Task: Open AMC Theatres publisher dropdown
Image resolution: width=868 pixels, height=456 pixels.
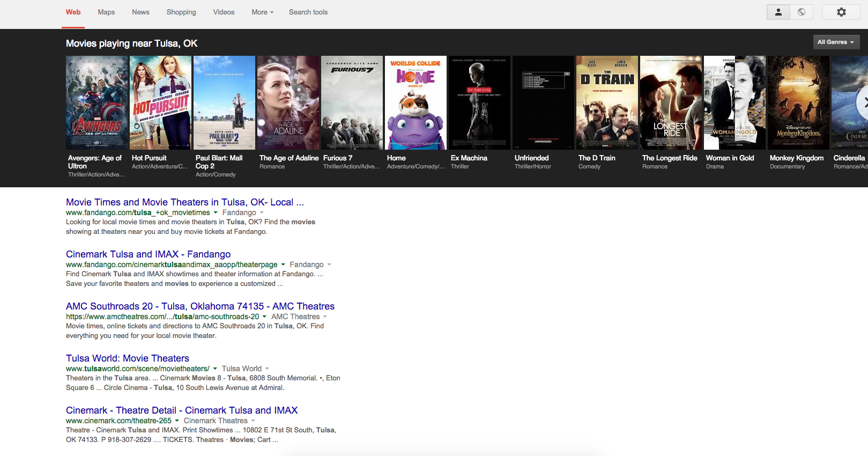Action: point(299,317)
